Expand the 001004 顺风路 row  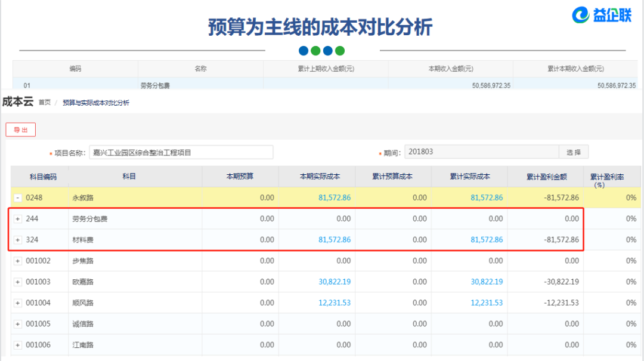(x=18, y=303)
